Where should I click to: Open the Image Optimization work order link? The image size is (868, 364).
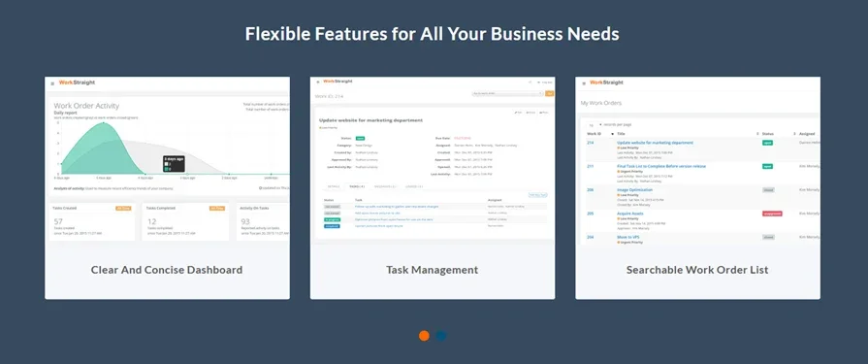634,189
